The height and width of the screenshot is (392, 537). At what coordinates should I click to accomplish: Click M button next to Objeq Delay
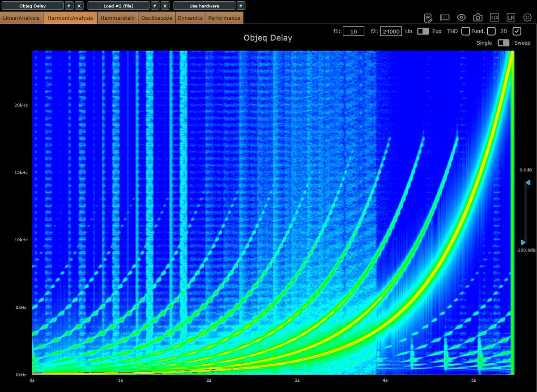[x=69, y=6]
